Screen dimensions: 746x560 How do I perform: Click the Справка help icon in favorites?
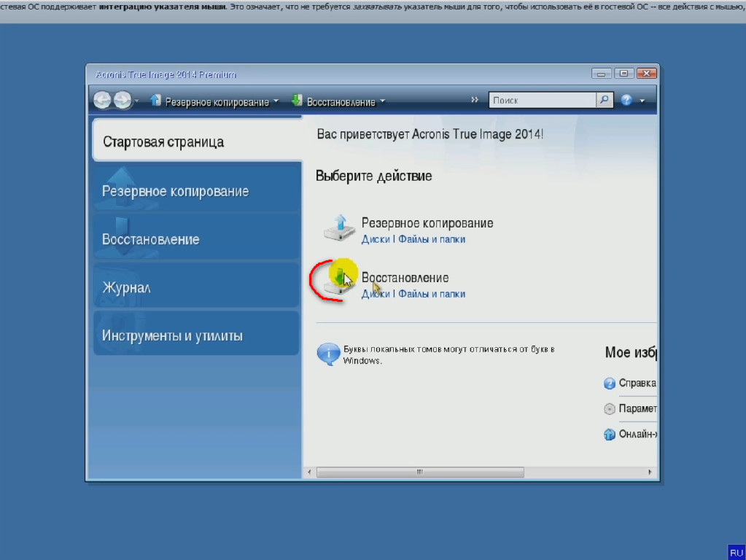tap(610, 384)
